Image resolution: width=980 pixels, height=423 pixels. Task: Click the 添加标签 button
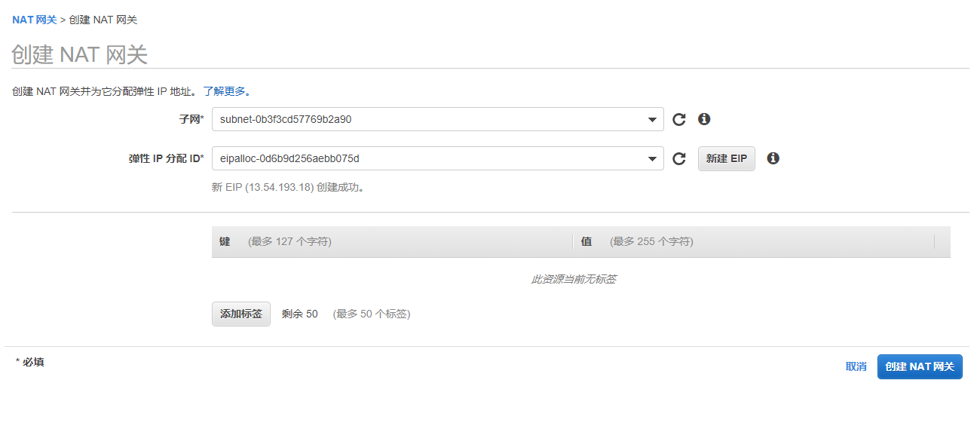[x=241, y=314]
